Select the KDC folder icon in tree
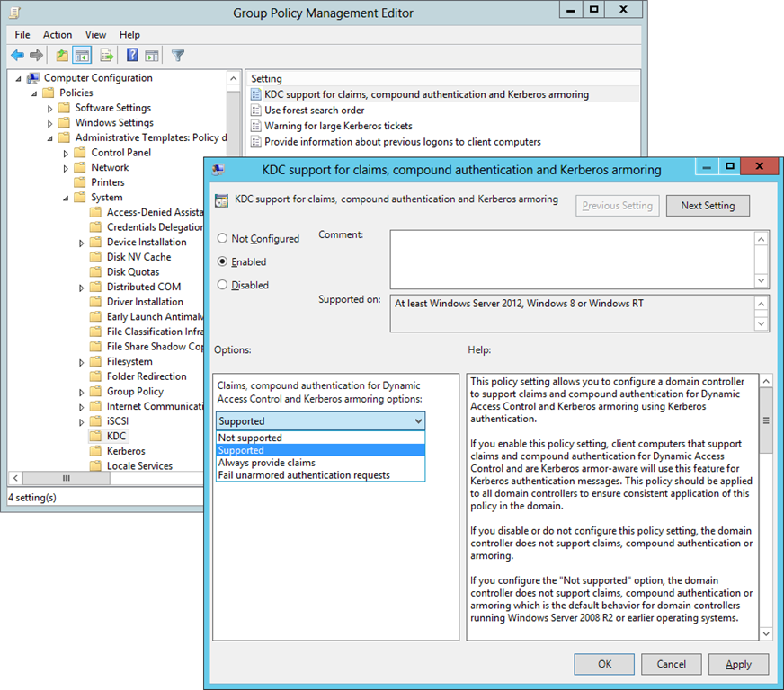The height and width of the screenshot is (690, 784). 96,436
